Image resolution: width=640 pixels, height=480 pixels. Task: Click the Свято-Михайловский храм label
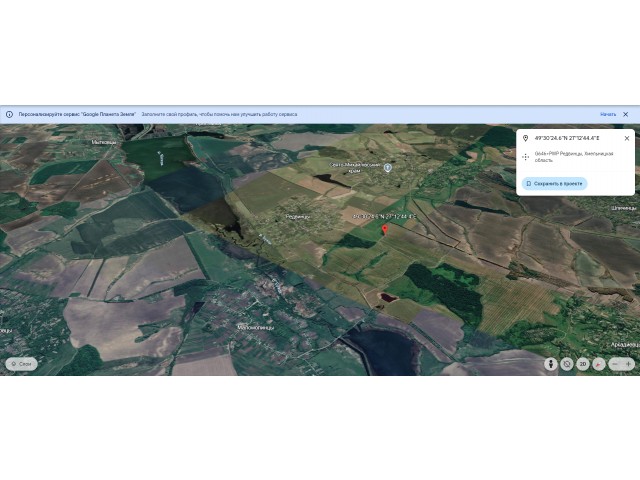point(355,167)
